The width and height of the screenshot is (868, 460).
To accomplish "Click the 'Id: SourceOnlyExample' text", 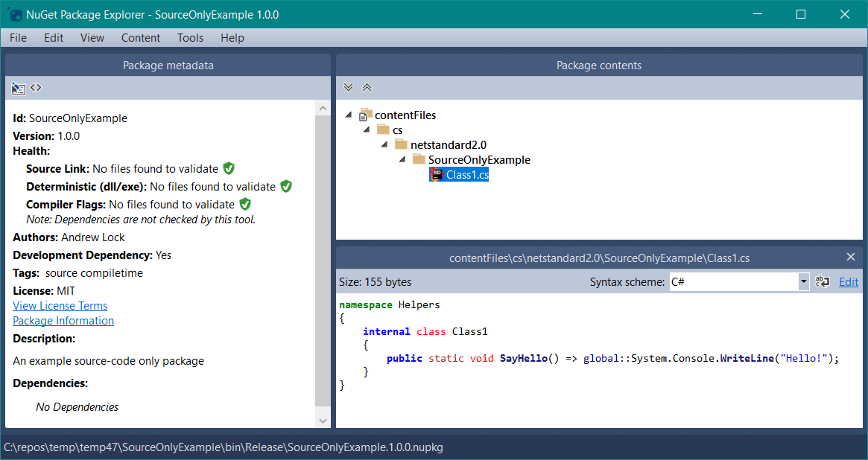I will 70,118.
